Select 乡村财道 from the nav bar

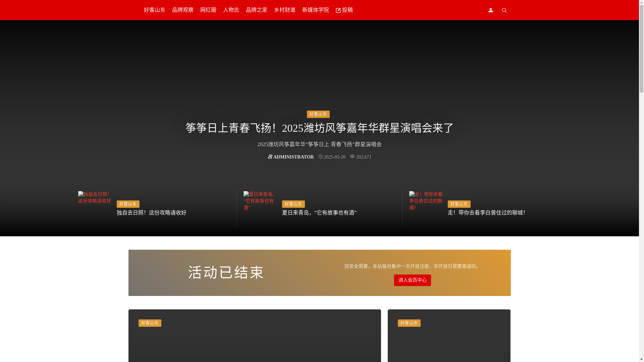click(284, 10)
